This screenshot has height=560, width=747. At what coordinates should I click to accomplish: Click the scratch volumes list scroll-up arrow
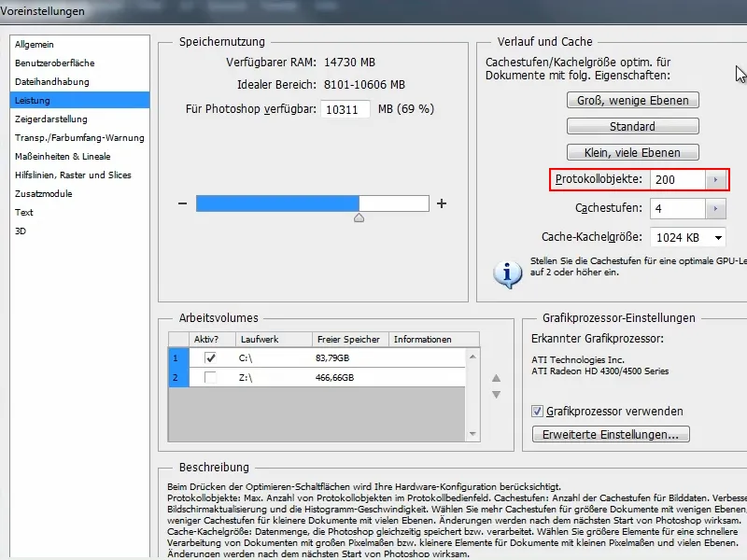click(472, 357)
